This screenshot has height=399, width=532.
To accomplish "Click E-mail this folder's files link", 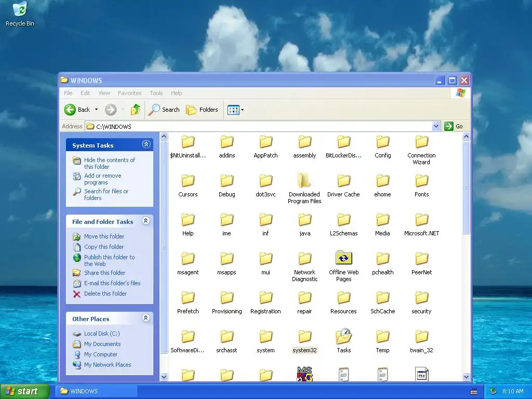I will pyautogui.click(x=112, y=283).
